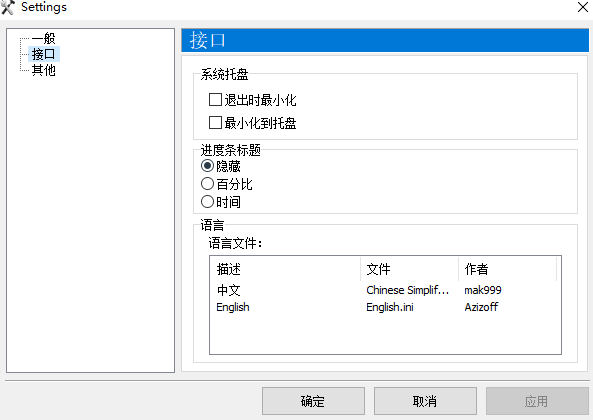Select the 隐藏 radio button

point(207,166)
